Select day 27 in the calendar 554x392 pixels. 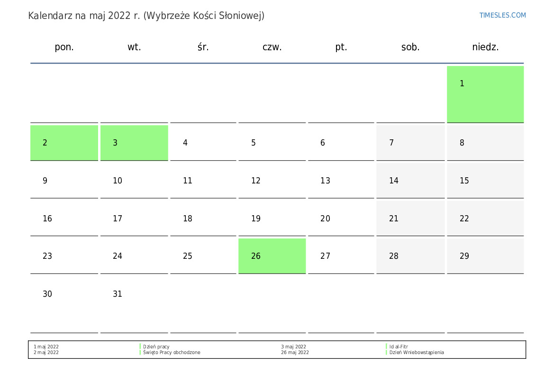[x=341, y=256]
